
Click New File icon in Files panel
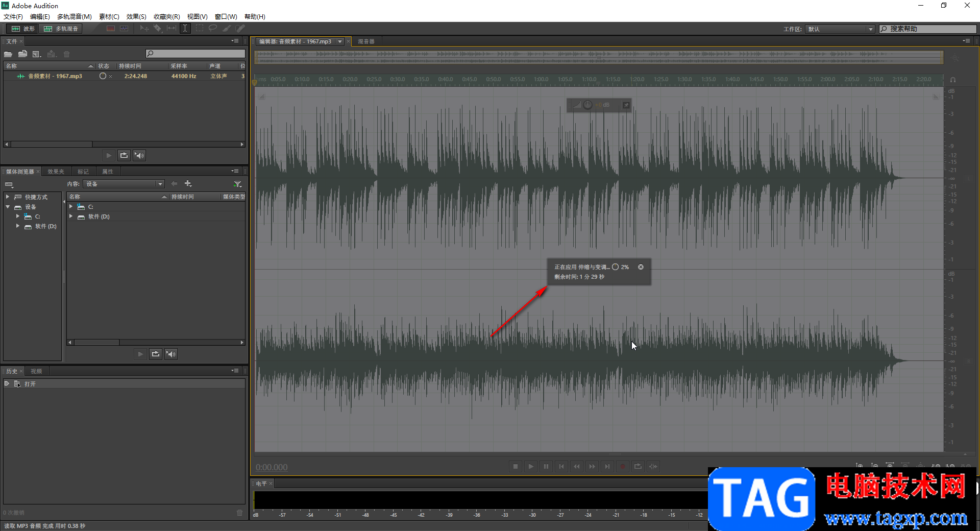coord(37,54)
